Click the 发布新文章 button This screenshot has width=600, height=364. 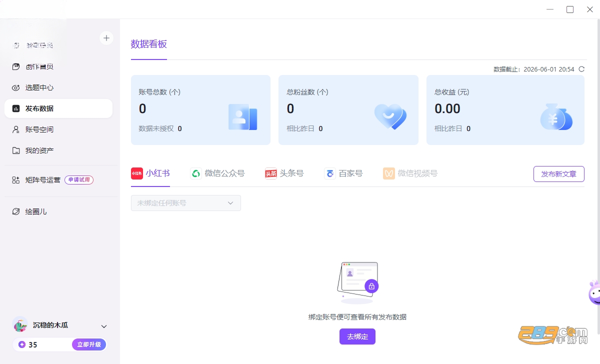pyautogui.click(x=558, y=174)
